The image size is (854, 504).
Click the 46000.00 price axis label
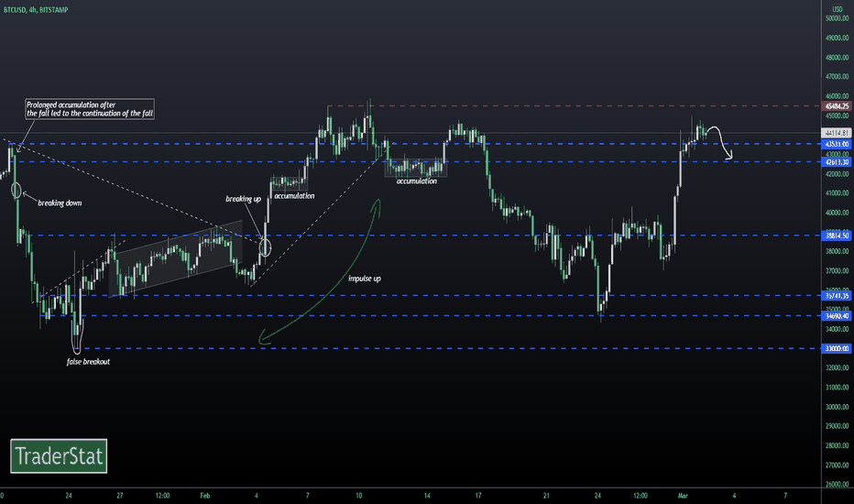pyautogui.click(x=838, y=96)
